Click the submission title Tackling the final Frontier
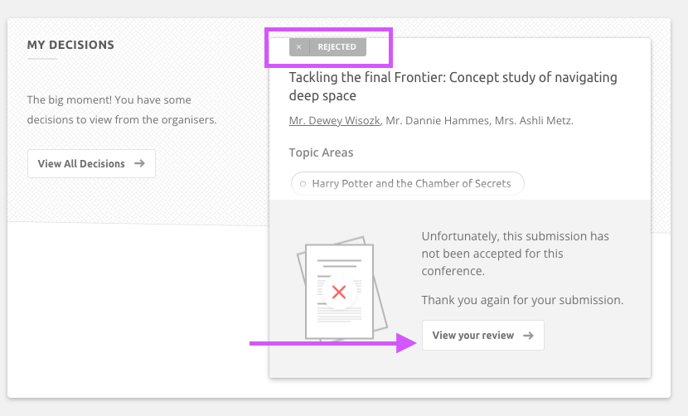Screen dimensions: 688x416 (453, 86)
